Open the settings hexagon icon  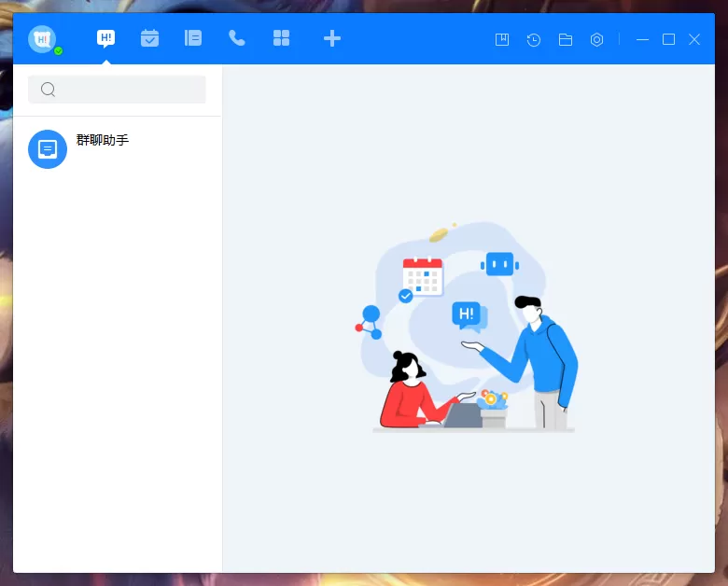pos(597,40)
